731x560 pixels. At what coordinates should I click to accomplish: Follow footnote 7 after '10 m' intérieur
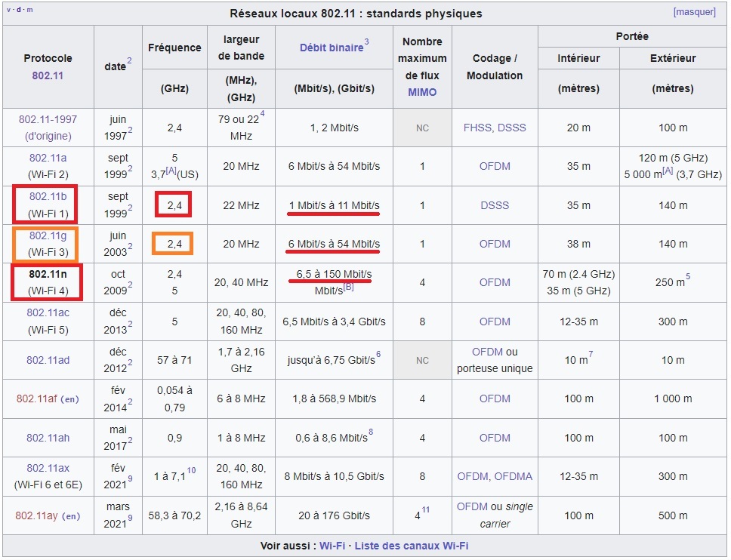[591, 355]
